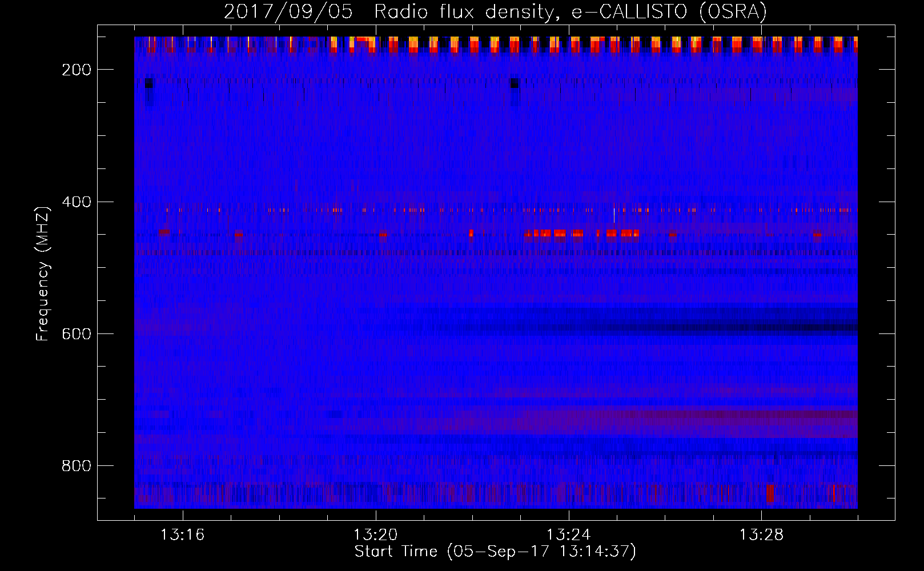This screenshot has width=924, height=571.
Task: Click the 600 frequency tick label
Action: (77, 334)
